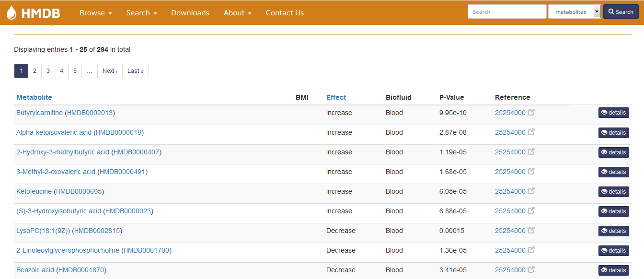The image size is (644, 279).
Task: Open Ketoleucine metabolite link
Action: pos(34,191)
